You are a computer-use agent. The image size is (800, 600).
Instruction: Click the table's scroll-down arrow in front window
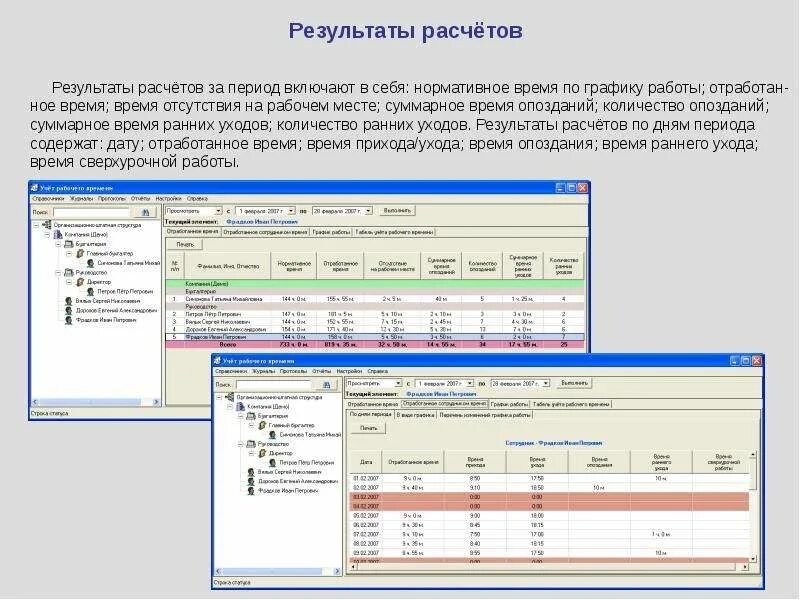[753, 559]
